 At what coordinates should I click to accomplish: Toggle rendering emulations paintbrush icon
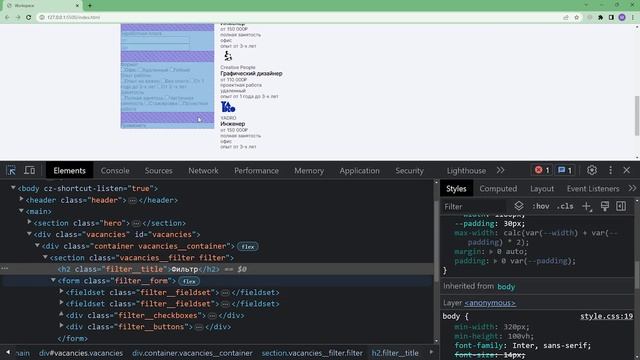click(604, 206)
